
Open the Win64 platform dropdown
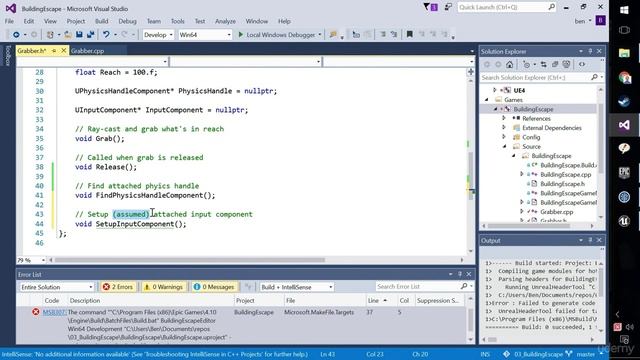click(205, 35)
